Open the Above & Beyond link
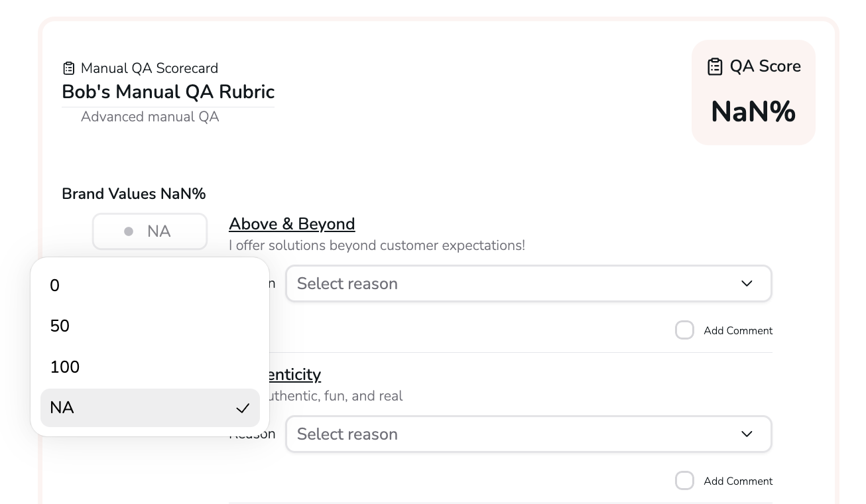 click(292, 224)
